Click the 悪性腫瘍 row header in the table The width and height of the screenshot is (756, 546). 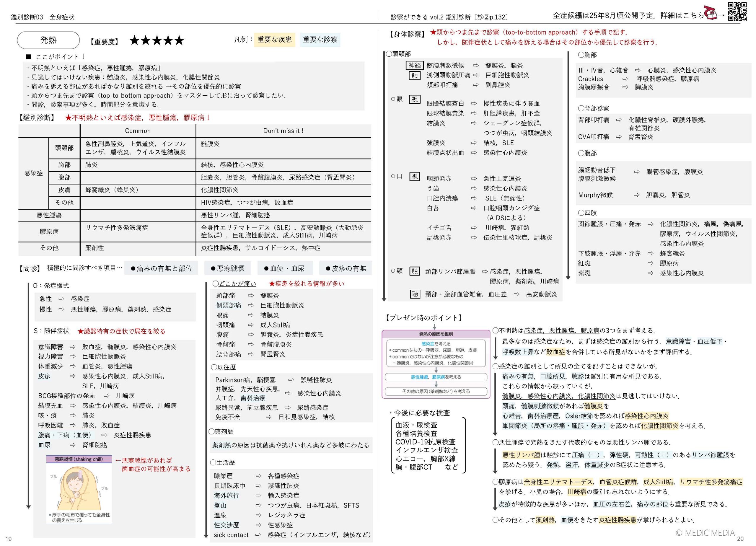[49, 215]
